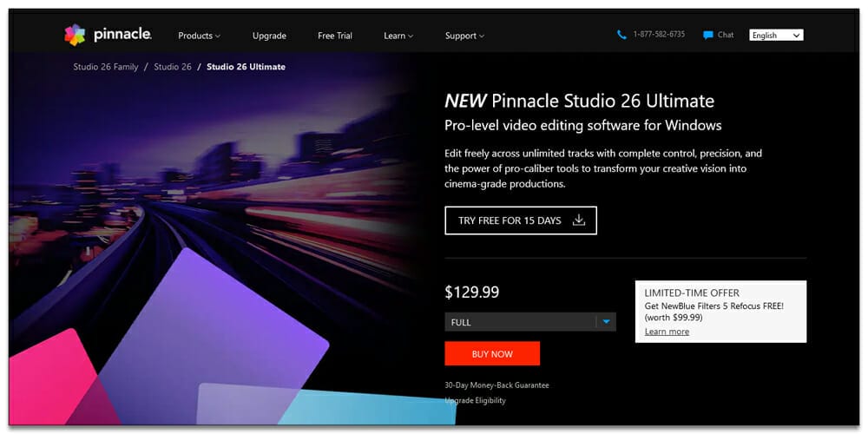Click Studio 26 Ultimate breadcrumb
This screenshot has width=868, height=434.
[x=246, y=67]
